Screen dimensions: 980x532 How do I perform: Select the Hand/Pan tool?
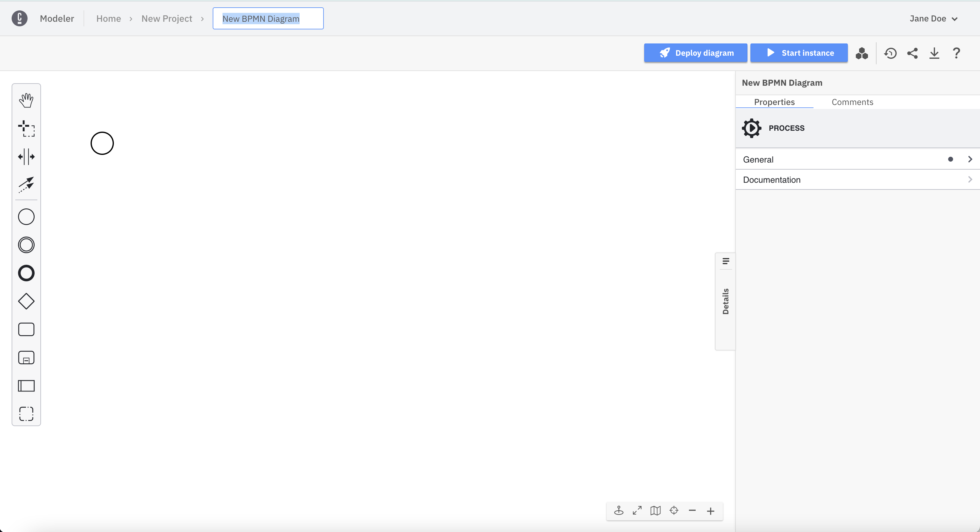(26, 99)
